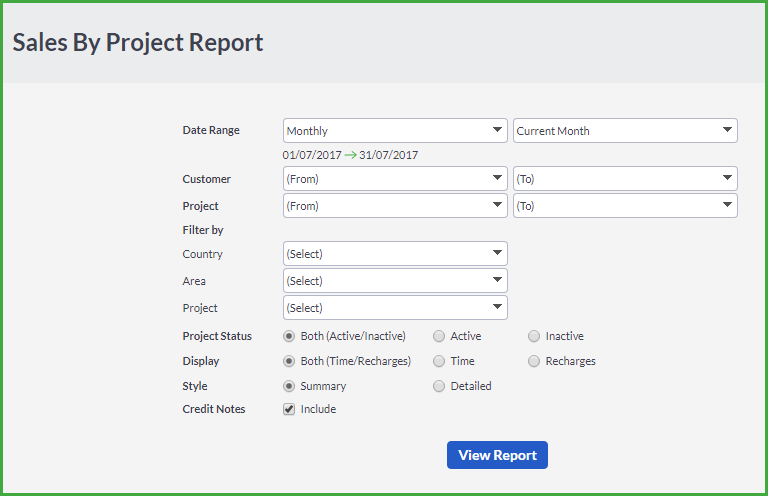Open the Monthly date range dropdown
Image resolution: width=768 pixels, height=496 pixels.
395,131
